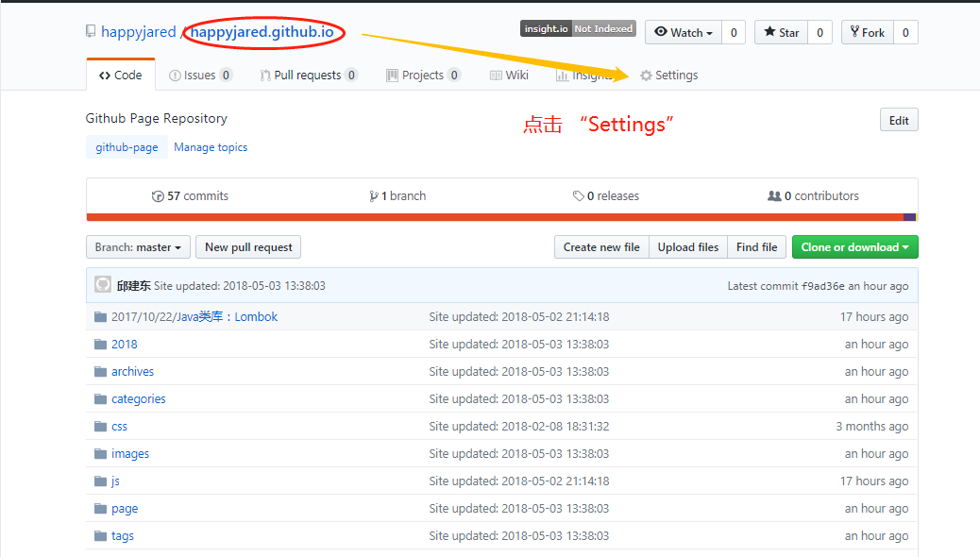Click the folder icon of css
Image resolution: width=980 pixels, height=557 pixels.
100,427
